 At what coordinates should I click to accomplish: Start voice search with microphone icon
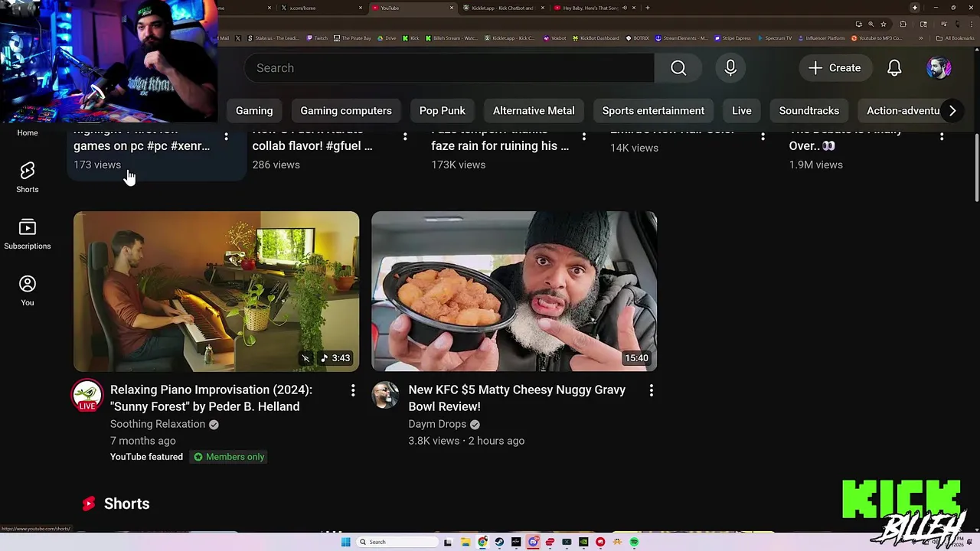[x=730, y=68]
